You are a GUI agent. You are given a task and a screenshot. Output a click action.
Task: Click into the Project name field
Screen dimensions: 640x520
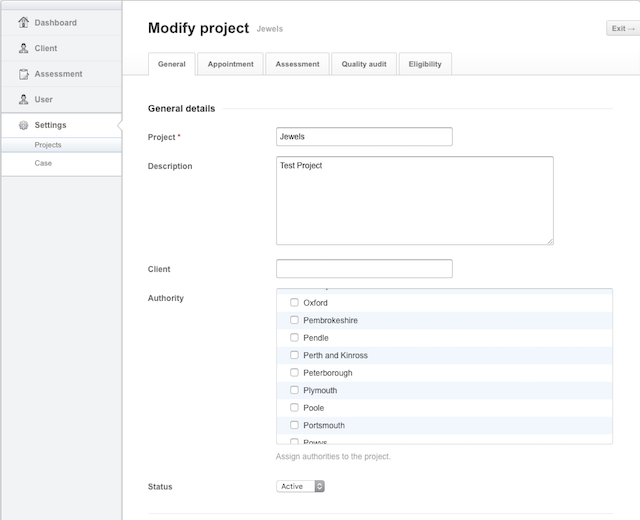tap(364, 137)
